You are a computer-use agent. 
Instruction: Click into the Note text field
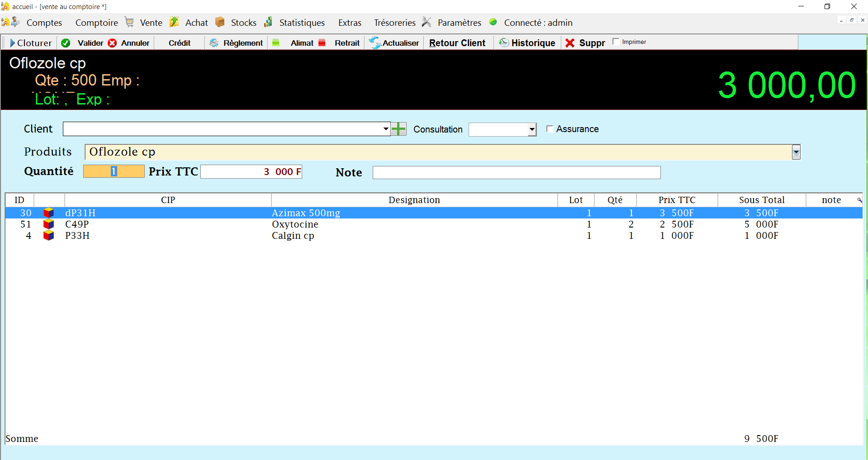516,172
